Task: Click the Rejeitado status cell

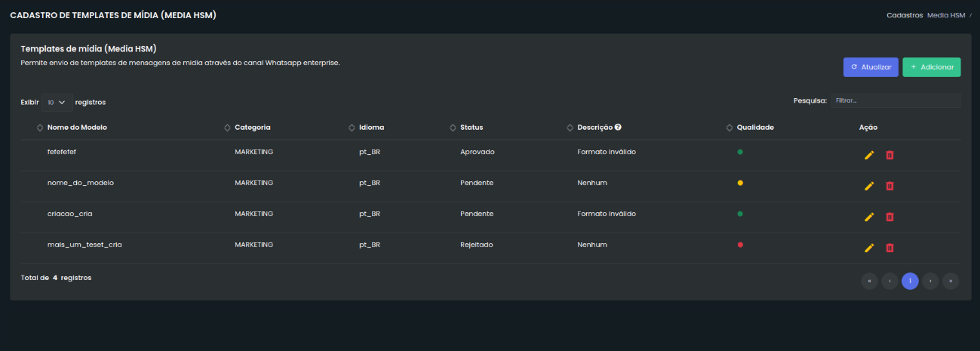Action: click(x=477, y=245)
